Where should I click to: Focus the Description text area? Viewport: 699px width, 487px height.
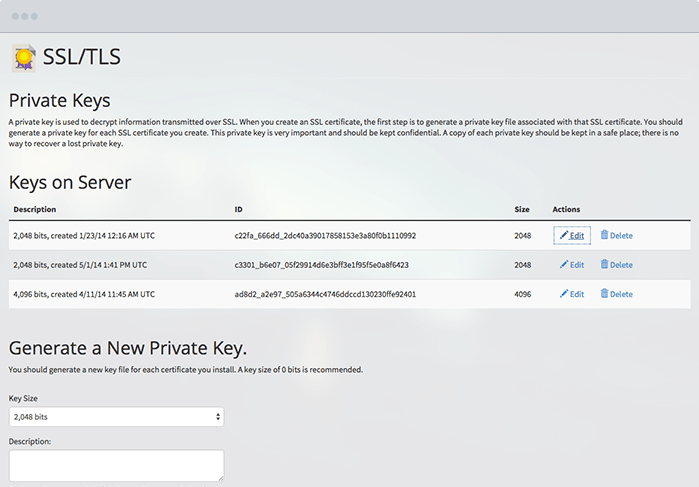[116, 465]
